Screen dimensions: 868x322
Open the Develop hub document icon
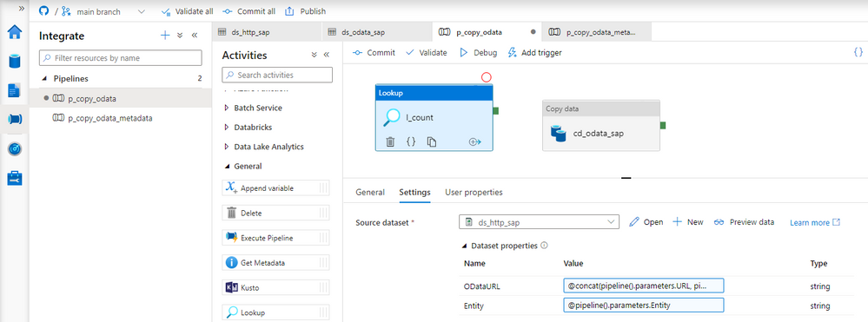click(x=15, y=89)
